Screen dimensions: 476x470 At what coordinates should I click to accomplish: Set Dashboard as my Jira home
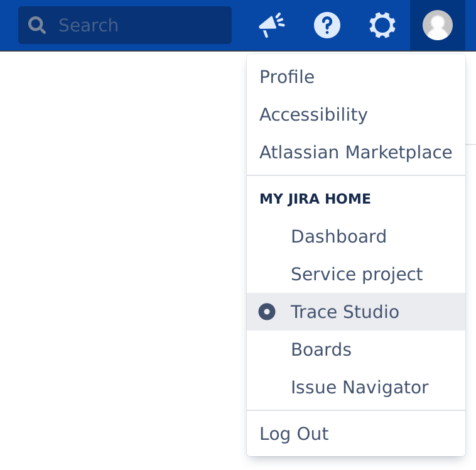356,236
